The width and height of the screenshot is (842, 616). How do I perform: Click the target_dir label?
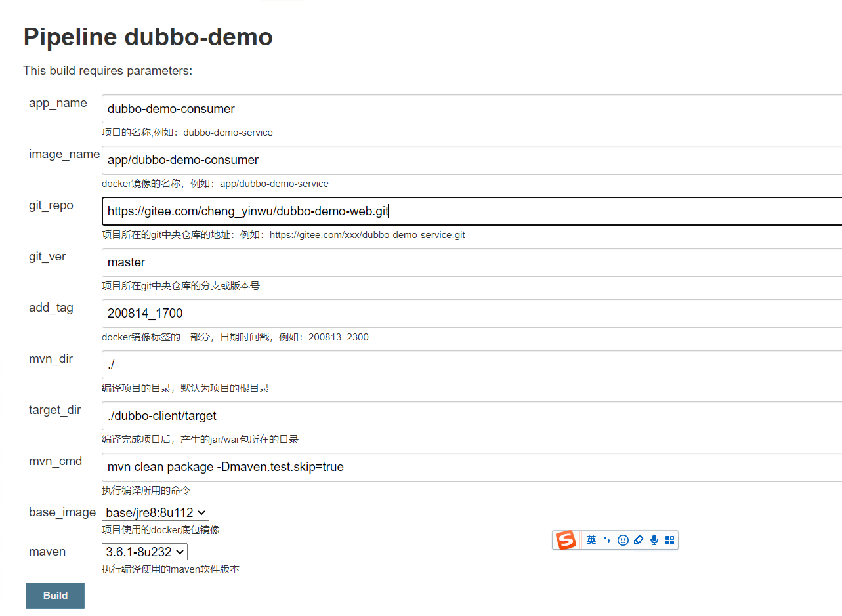55,410
